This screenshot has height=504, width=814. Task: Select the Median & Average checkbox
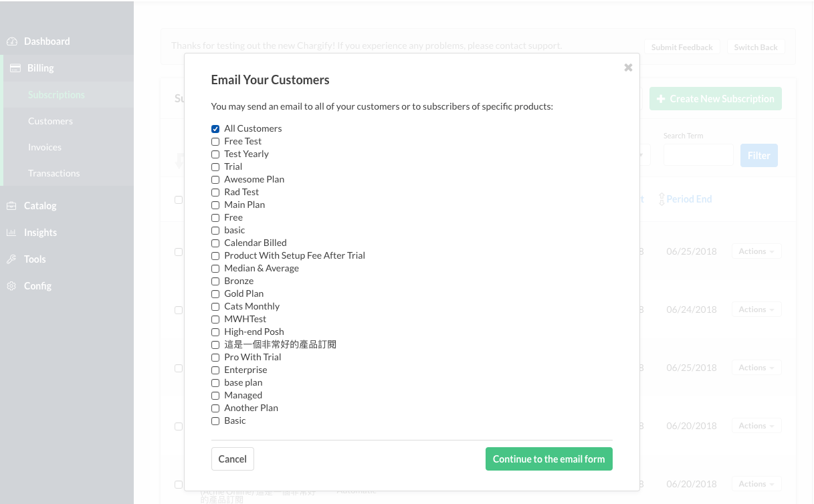pos(215,269)
